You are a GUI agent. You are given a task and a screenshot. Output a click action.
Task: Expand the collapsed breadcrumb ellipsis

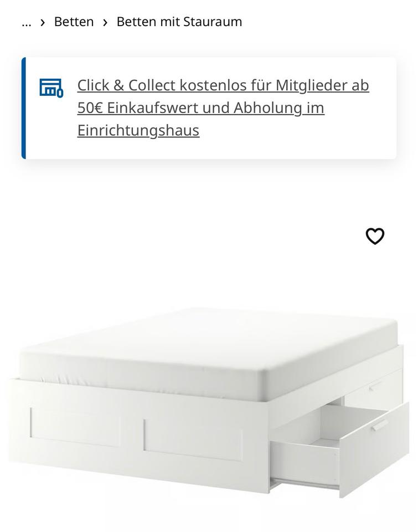click(x=27, y=22)
